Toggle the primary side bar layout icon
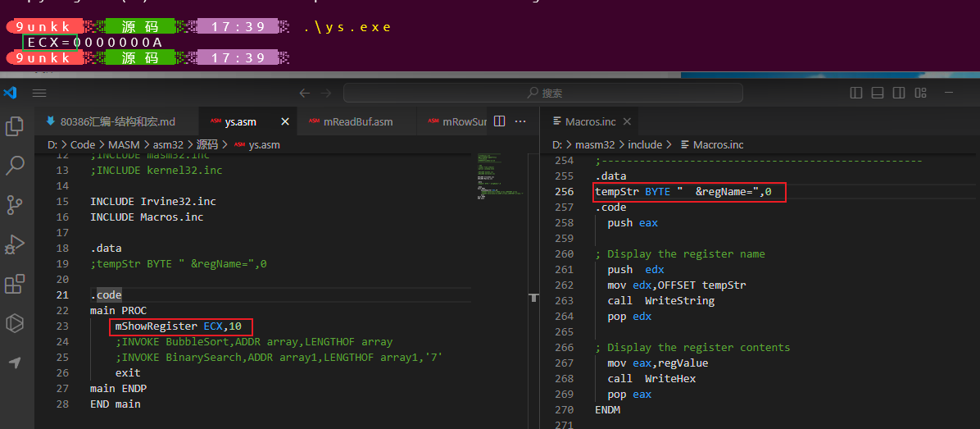 pyautogui.click(x=856, y=94)
